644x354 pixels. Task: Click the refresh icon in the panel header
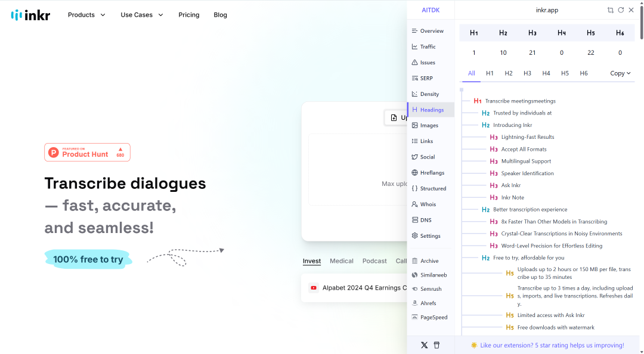point(621,10)
